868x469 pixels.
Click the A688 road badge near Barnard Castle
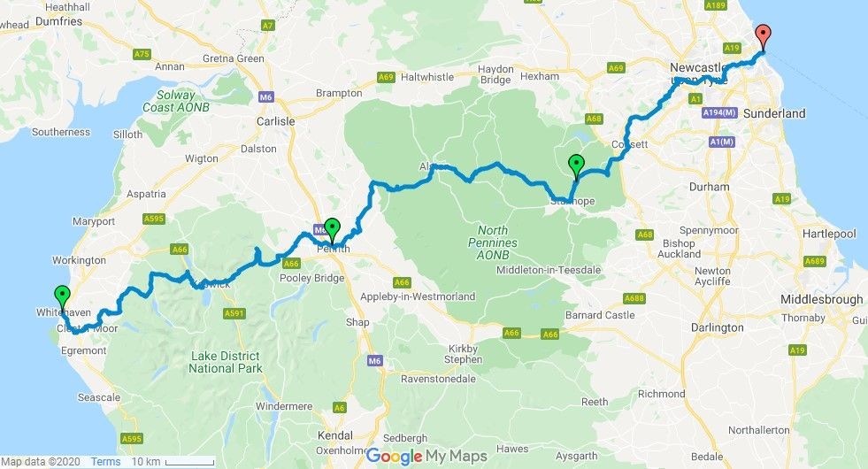click(634, 298)
